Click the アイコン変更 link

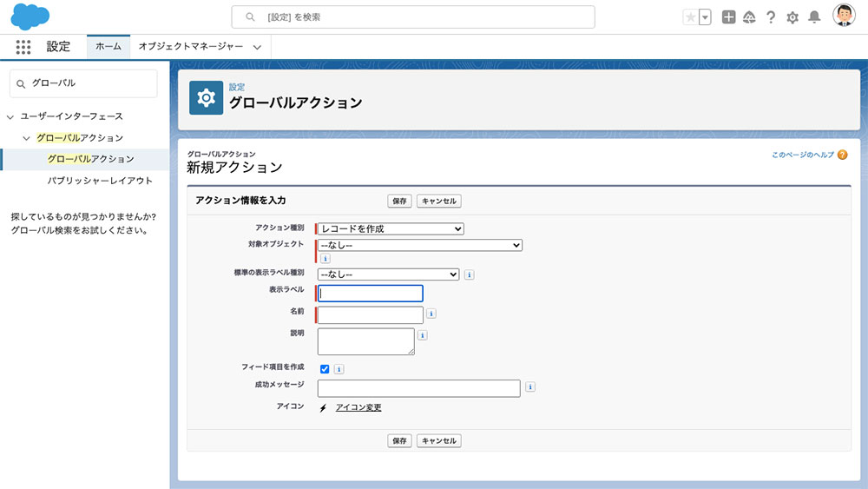(358, 407)
